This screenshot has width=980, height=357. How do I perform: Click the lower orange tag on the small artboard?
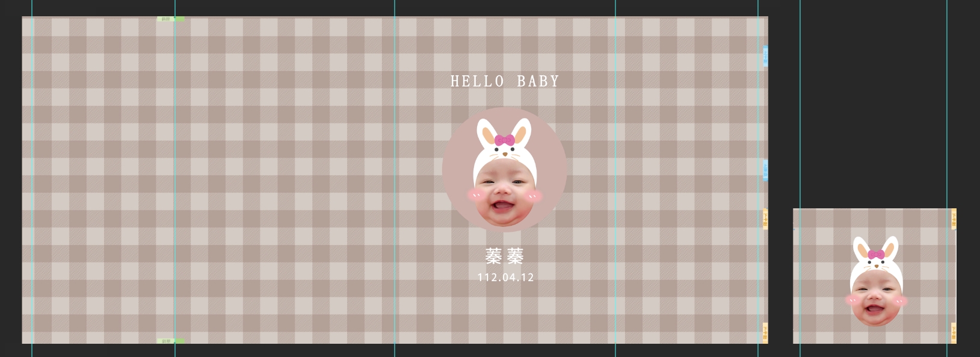coord(954,332)
